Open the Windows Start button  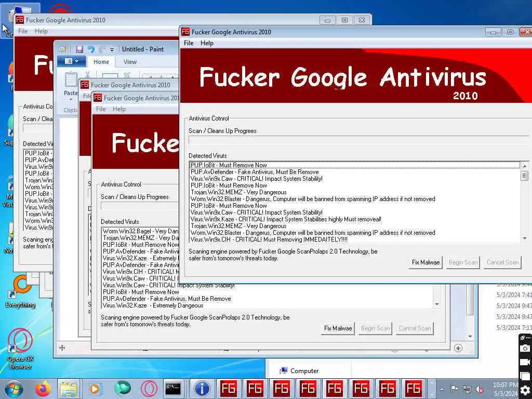pyautogui.click(x=14, y=389)
